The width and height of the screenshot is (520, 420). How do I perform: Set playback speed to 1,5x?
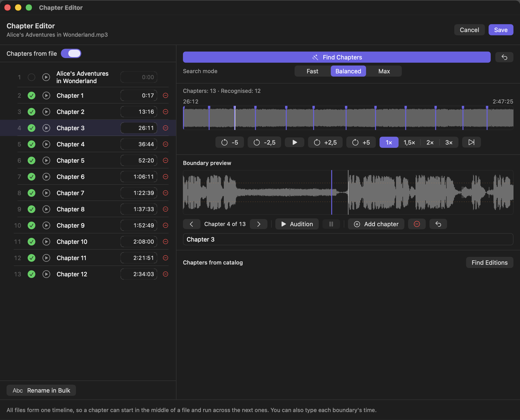(409, 142)
